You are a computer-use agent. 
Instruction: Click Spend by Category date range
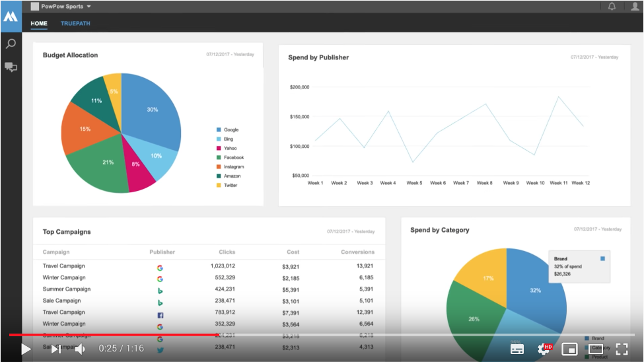coord(598,229)
